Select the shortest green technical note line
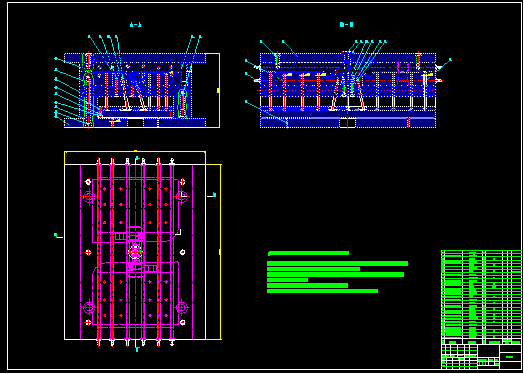Screen dimensions: 524x374 click(287, 280)
